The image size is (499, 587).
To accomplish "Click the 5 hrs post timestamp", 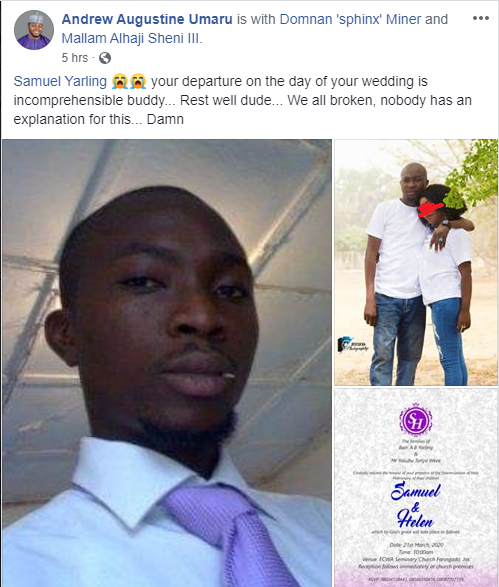I will 74,58.
